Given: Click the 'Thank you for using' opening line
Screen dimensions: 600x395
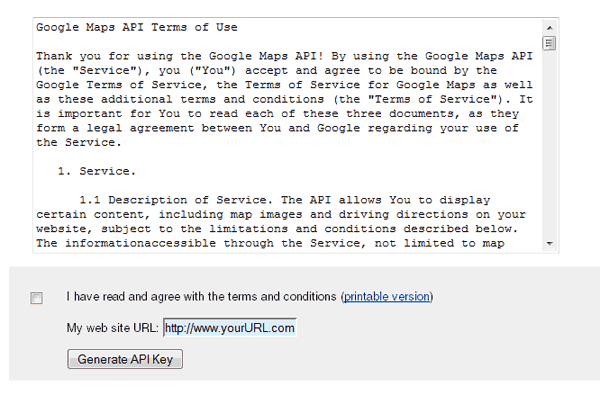Looking at the screenshot, I should pos(284,56).
